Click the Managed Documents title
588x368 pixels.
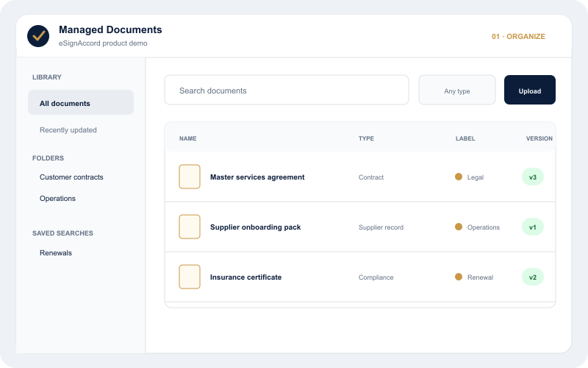coord(110,29)
